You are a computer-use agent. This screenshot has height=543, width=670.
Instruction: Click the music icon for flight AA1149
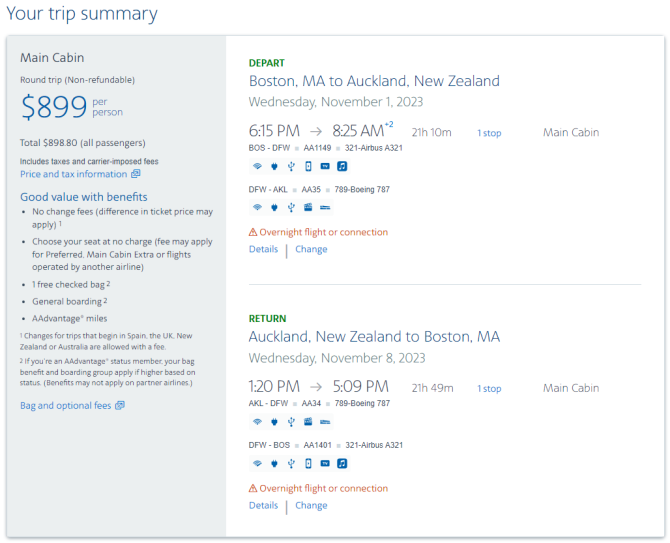342,166
